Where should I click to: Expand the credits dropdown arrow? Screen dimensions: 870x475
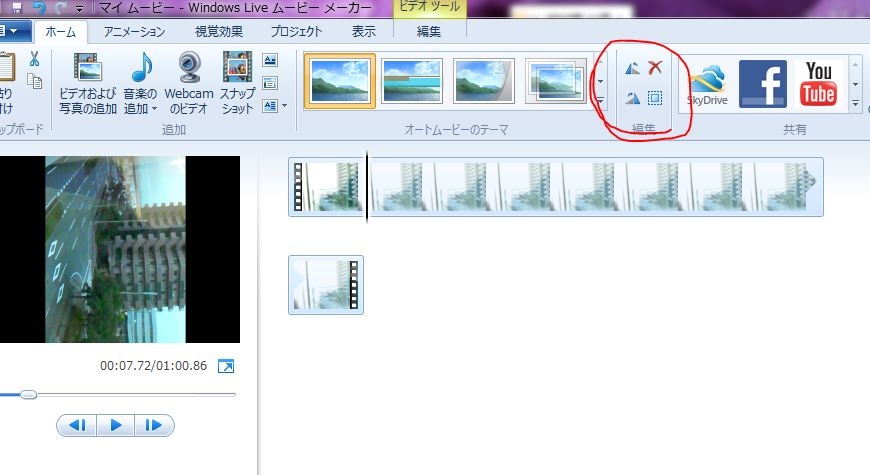[x=285, y=105]
